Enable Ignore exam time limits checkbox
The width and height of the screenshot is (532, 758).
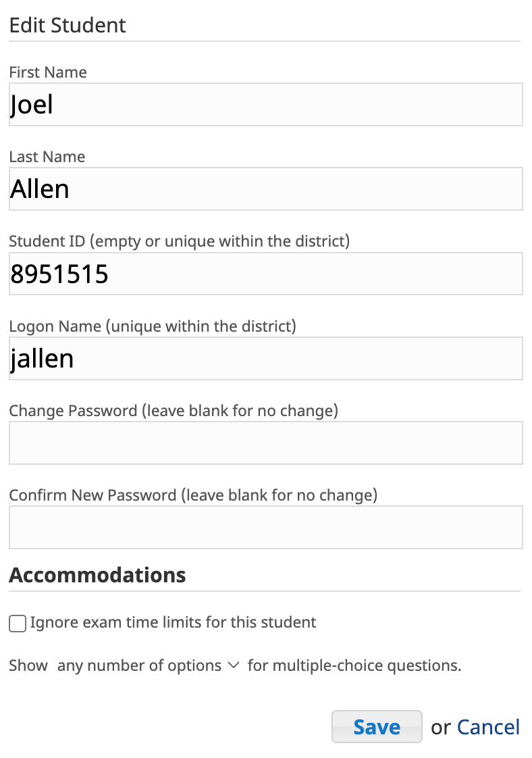pos(18,624)
